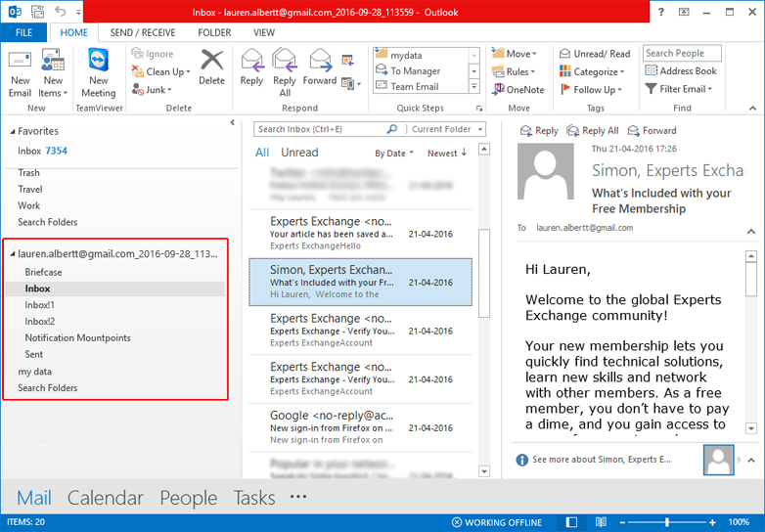Select the Briefcase folder
Image resolution: width=765 pixels, height=532 pixels.
43,272
